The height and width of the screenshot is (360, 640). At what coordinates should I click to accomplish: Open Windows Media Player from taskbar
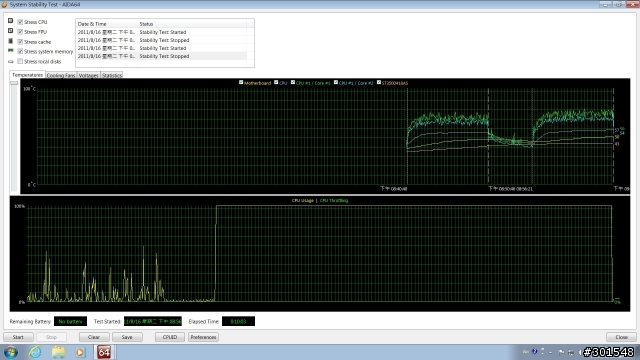coord(80,352)
